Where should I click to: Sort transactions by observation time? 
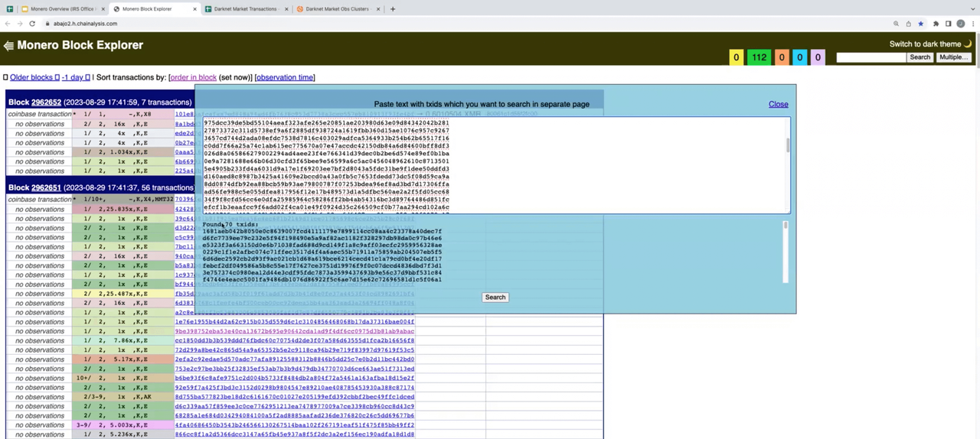[x=285, y=77]
